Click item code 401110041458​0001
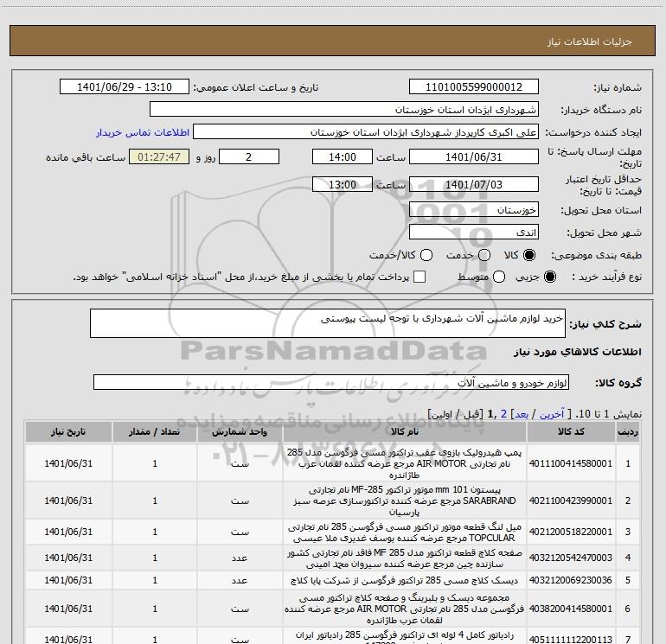 click(571, 463)
